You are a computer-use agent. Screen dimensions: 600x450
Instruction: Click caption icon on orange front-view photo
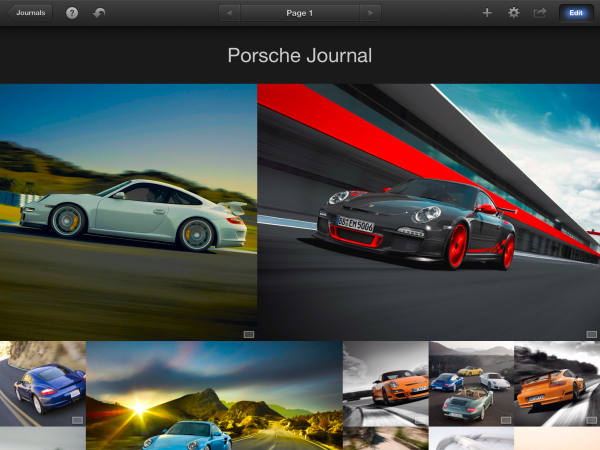pos(421,421)
